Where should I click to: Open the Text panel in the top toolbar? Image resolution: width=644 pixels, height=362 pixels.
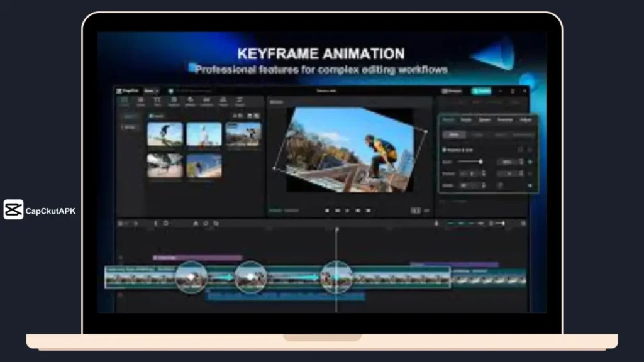pos(157,101)
